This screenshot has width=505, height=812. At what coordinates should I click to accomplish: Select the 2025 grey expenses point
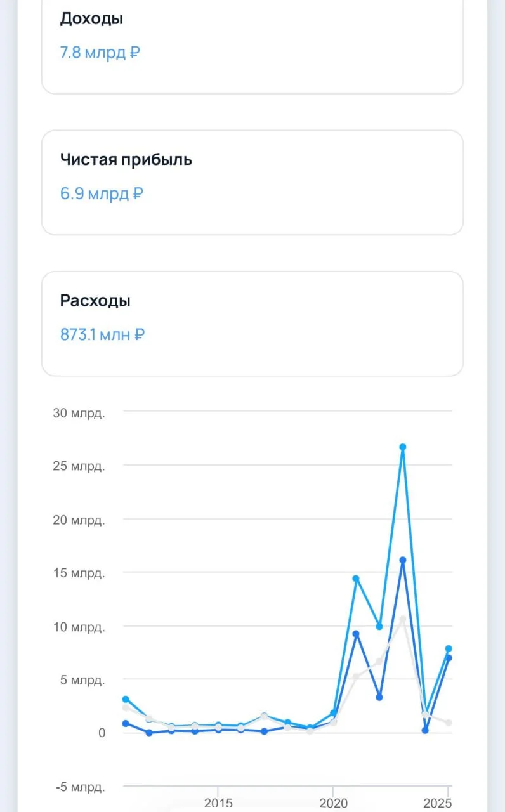448,723
